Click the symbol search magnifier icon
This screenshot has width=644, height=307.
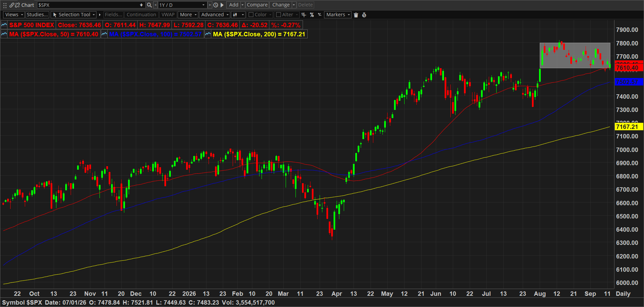(x=149, y=5)
